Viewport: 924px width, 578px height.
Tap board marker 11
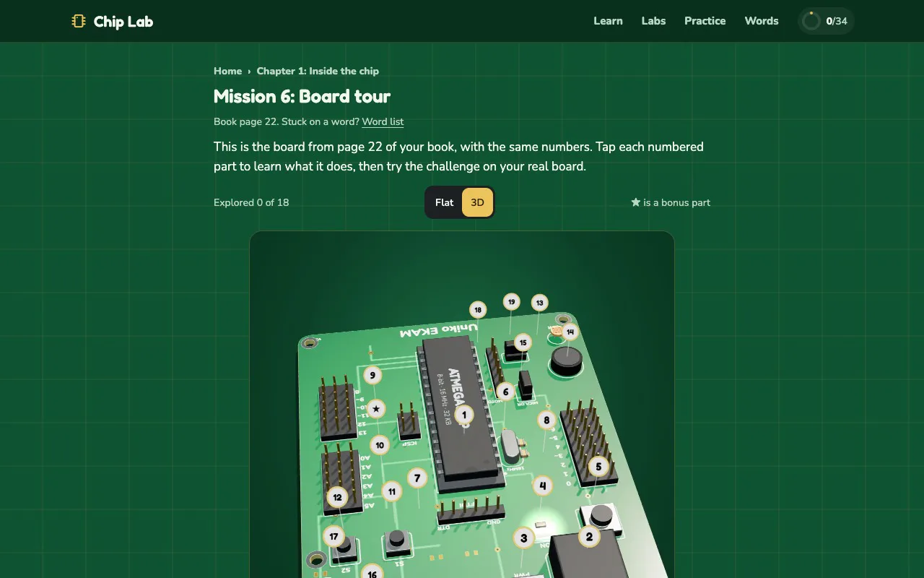click(391, 491)
